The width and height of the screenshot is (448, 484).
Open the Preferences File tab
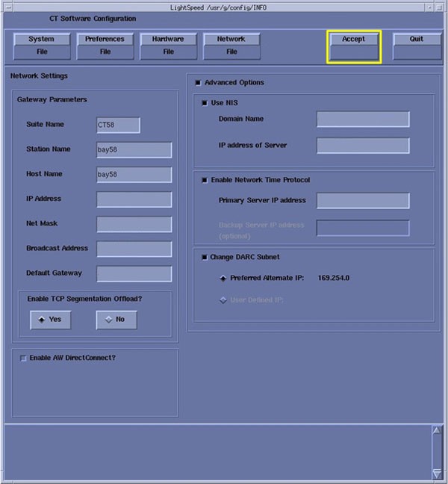click(105, 46)
